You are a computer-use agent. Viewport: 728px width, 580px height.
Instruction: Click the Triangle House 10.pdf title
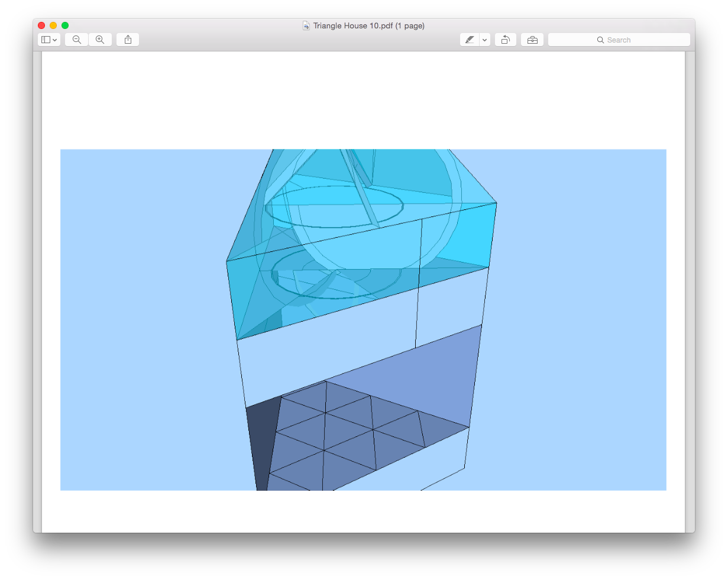point(369,26)
